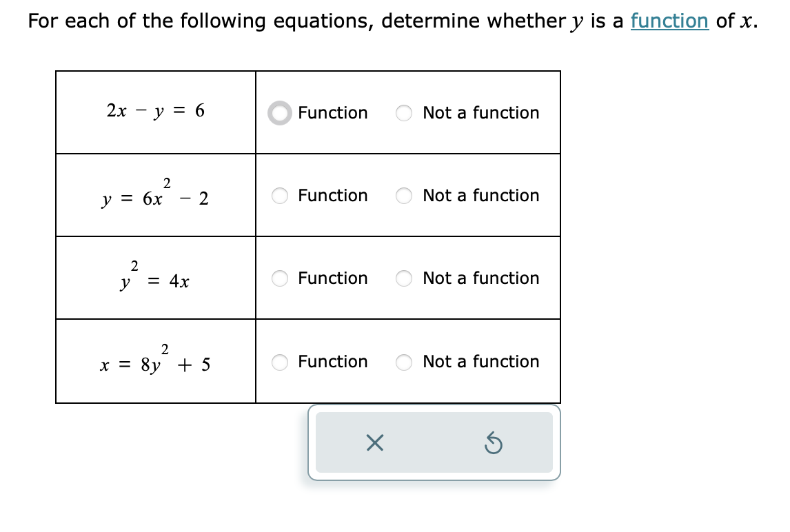Image resolution: width=790 pixels, height=532 pixels.
Task: Click the equation cell showing 2x − y = 6
Action: coord(155,112)
